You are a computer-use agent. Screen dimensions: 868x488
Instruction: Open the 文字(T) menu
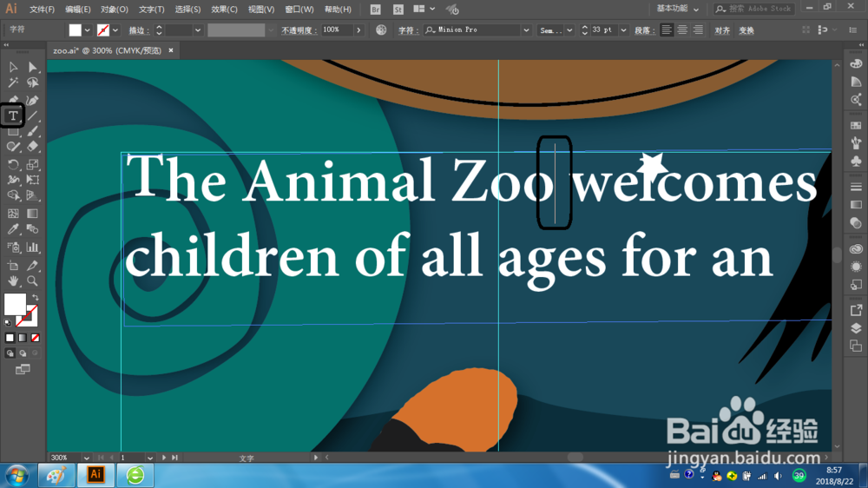click(151, 10)
